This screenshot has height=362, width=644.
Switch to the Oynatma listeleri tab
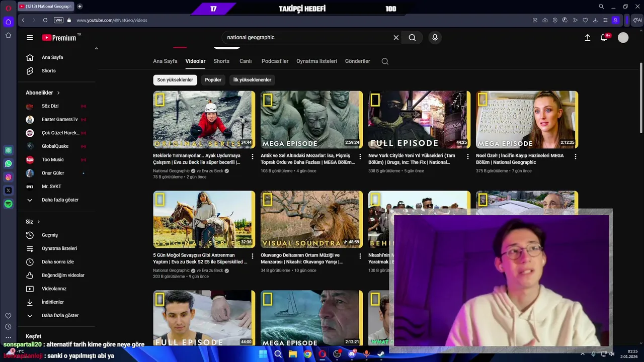316,61
